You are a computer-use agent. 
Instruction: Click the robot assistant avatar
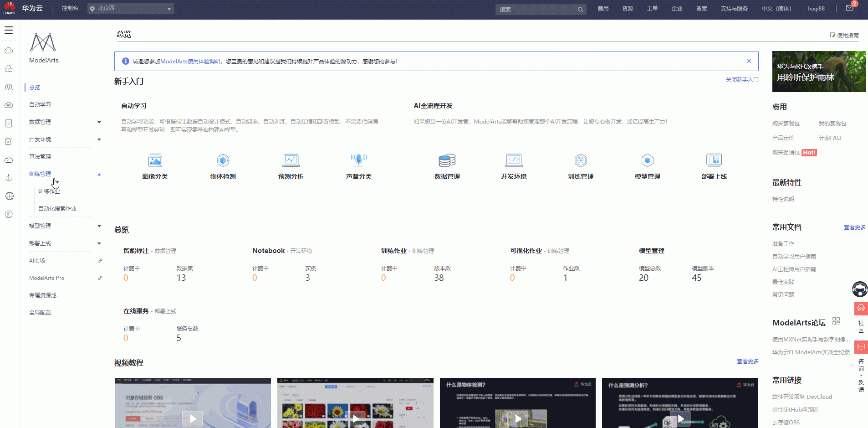point(860,289)
